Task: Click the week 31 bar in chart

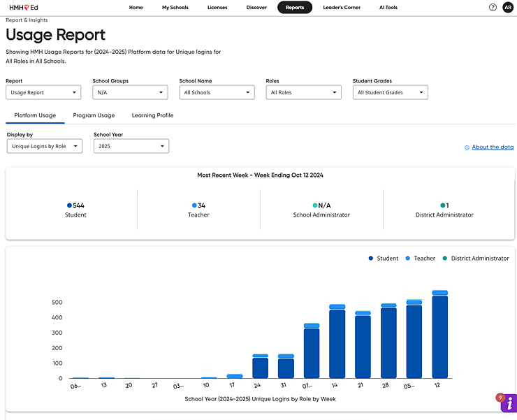Action: (x=286, y=366)
